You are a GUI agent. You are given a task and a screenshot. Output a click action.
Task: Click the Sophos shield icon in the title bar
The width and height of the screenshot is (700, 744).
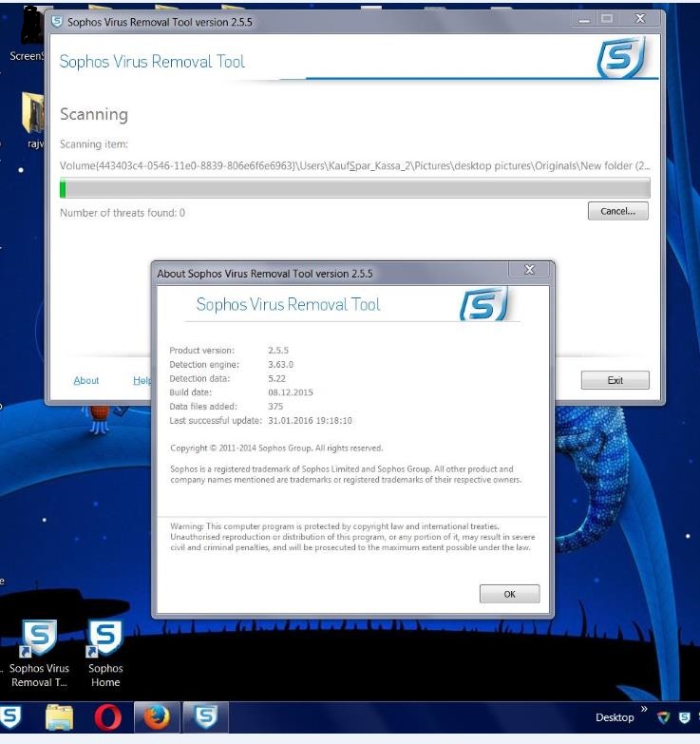57,22
